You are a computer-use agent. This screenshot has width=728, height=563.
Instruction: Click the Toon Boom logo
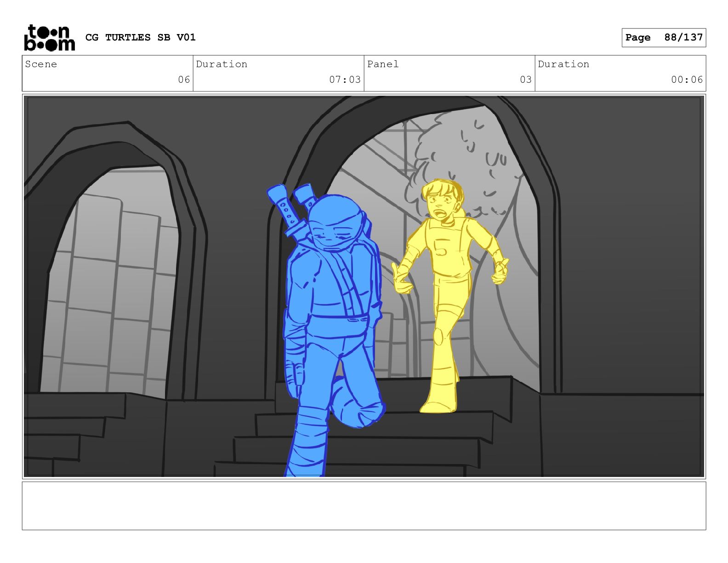pos(49,38)
